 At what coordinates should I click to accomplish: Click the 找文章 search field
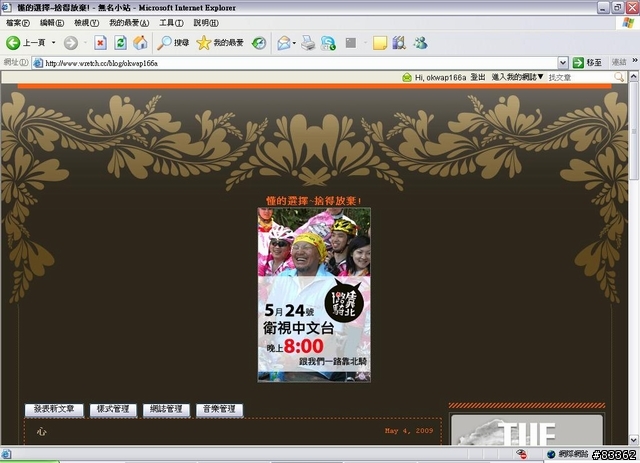point(580,77)
